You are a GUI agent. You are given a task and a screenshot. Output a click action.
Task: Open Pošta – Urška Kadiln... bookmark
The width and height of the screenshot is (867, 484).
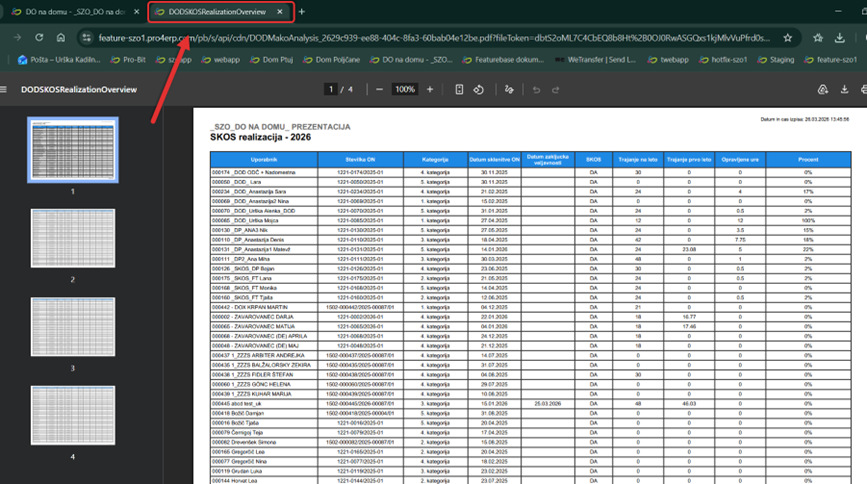(59, 60)
